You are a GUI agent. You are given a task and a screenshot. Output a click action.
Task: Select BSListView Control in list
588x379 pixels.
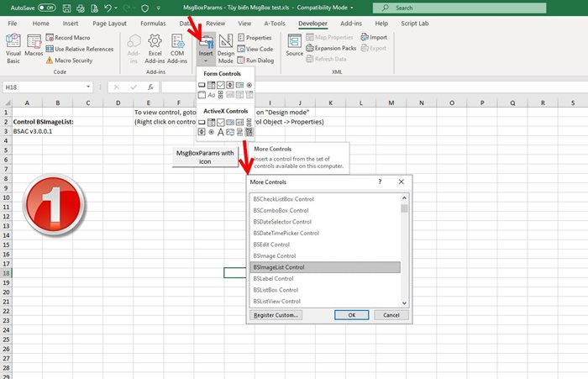point(325,302)
